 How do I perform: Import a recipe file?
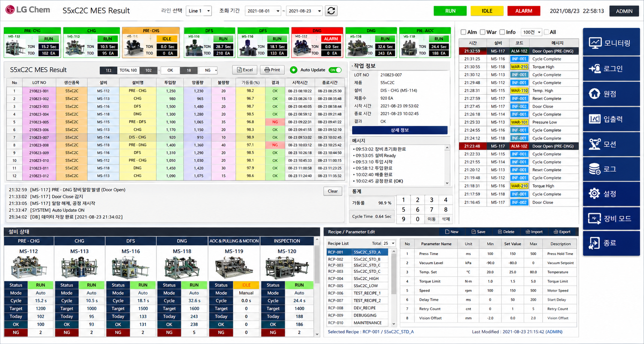click(x=534, y=232)
